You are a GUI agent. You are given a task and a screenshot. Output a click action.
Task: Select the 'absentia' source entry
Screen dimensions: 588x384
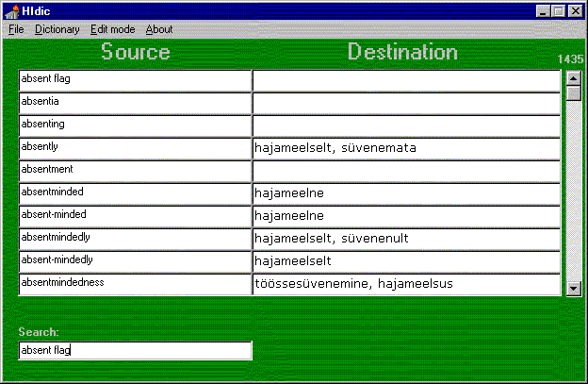[x=135, y=103]
